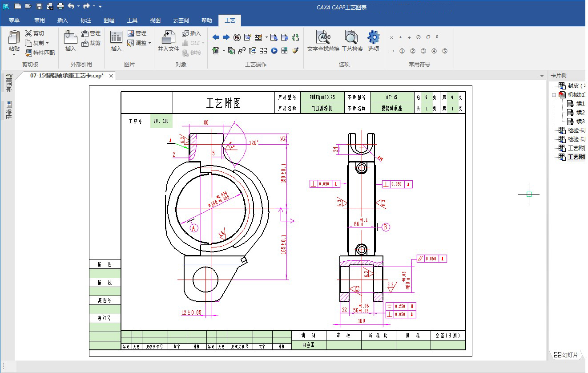588x373 pixels.
Task: Click the save icon in quick access toolbar
Action: coord(39,6)
